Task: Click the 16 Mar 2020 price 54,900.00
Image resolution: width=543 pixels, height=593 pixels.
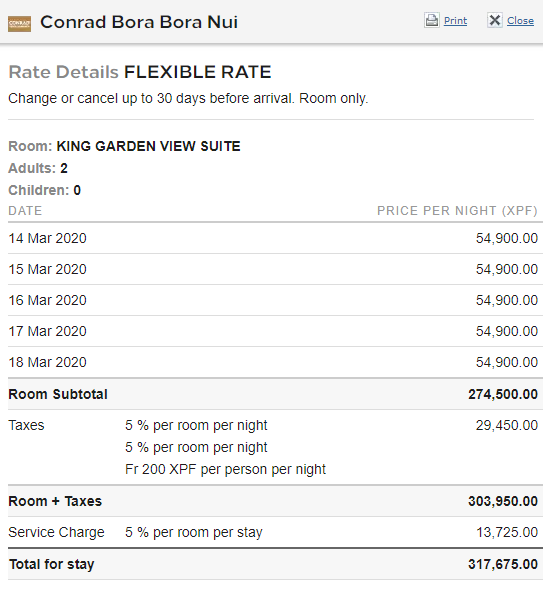Action: (x=507, y=300)
